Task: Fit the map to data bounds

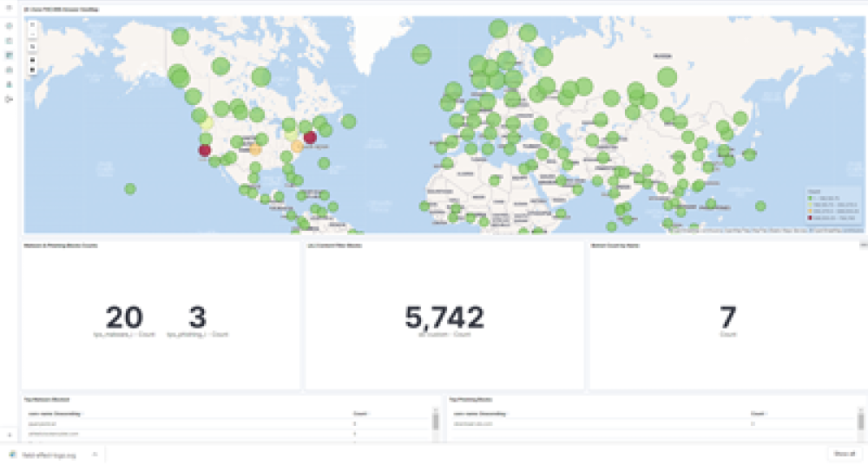Action: click(x=32, y=47)
